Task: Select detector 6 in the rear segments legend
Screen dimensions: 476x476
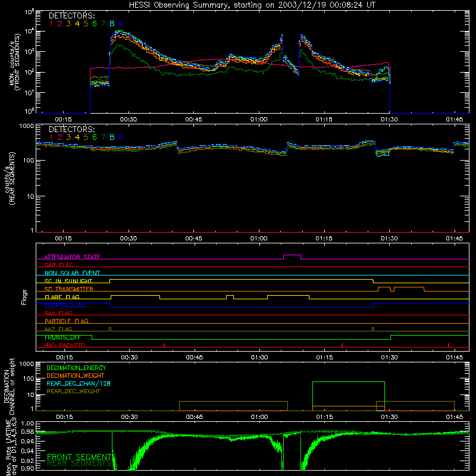Action: coord(95,137)
